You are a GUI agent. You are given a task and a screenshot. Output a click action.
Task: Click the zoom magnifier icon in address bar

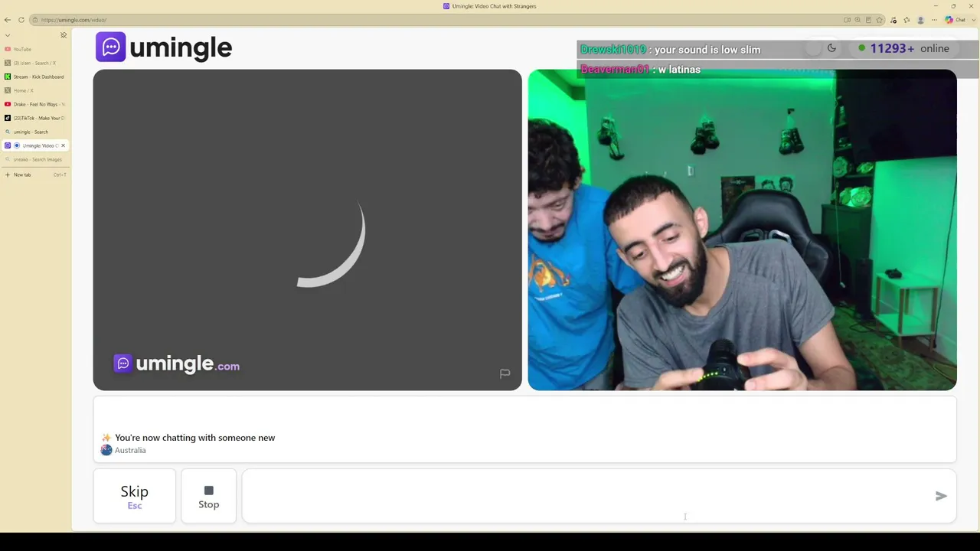(x=857, y=20)
